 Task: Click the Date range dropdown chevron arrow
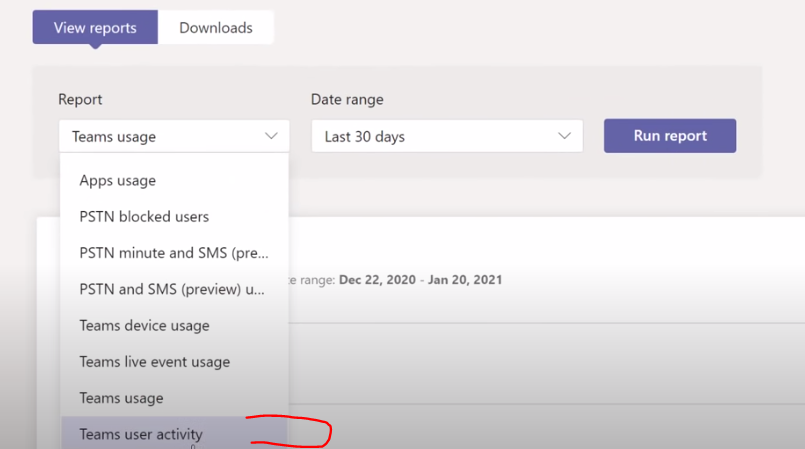coord(564,136)
